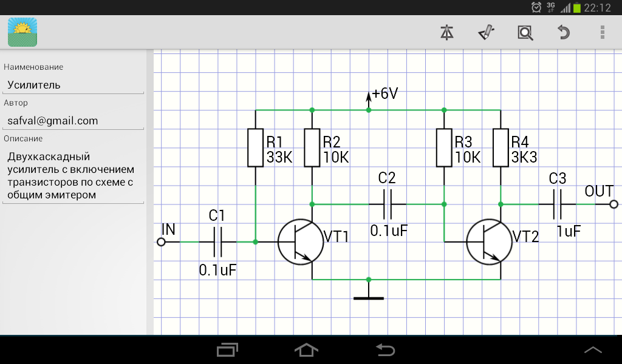Select the pencil draw tool

coord(486,32)
